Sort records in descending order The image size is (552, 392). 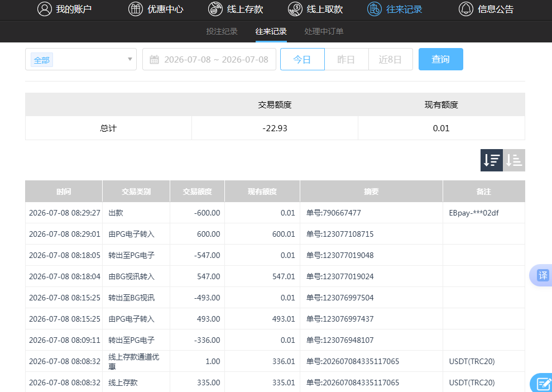[492, 160]
